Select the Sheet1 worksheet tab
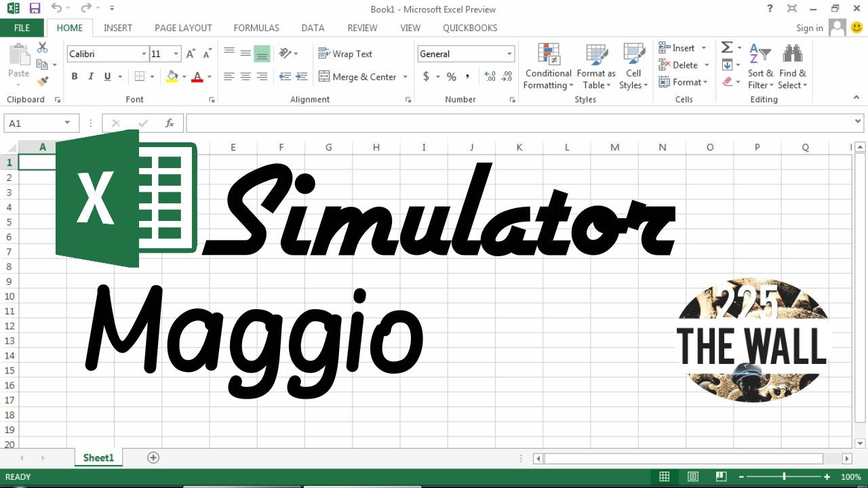The width and height of the screenshot is (868, 488). (98, 457)
